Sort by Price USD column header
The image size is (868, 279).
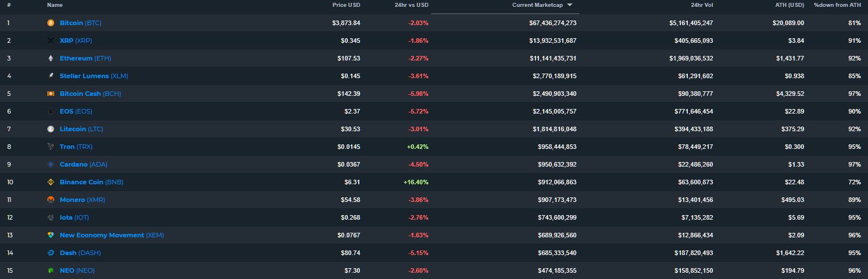(x=346, y=5)
